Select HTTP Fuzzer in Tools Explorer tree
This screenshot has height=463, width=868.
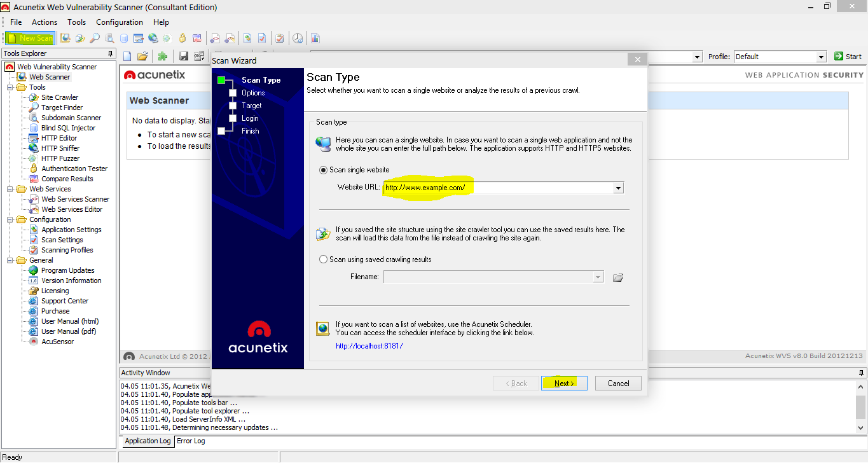[x=60, y=158]
